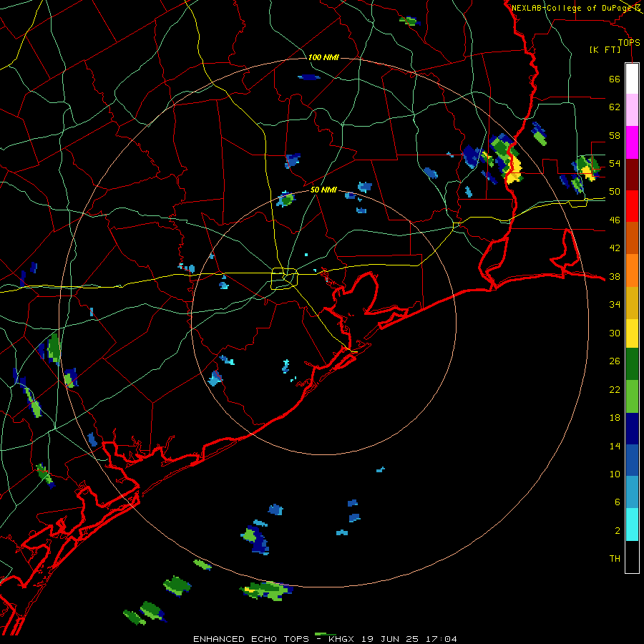Click the '66' legend value

click(615, 79)
